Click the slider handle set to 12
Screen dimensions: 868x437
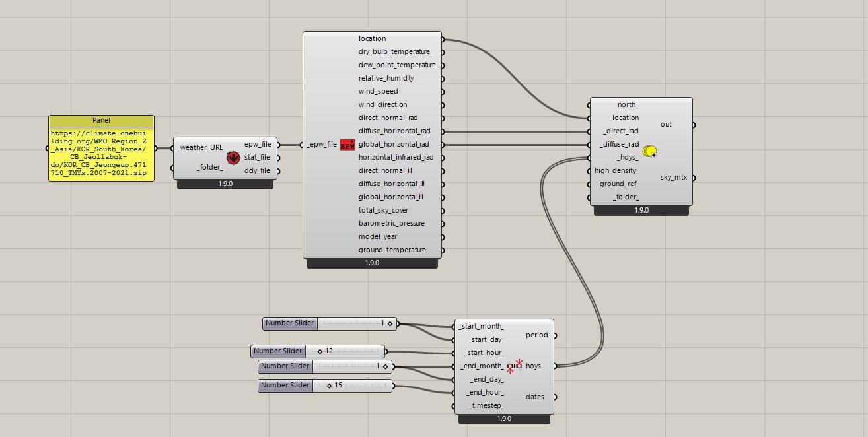pos(320,351)
